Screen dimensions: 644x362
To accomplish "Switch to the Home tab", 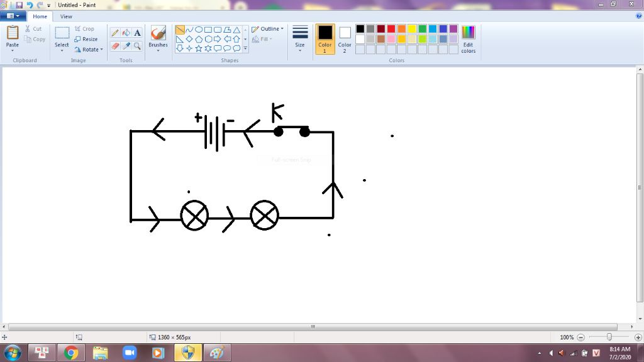I will [x=40, y=16].
